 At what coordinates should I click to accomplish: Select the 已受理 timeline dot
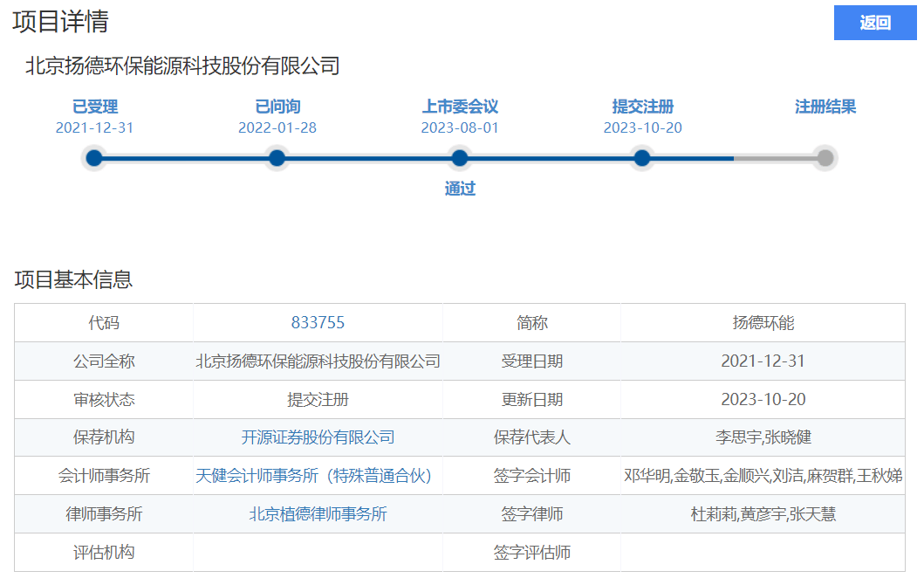(x=94, y=158)
